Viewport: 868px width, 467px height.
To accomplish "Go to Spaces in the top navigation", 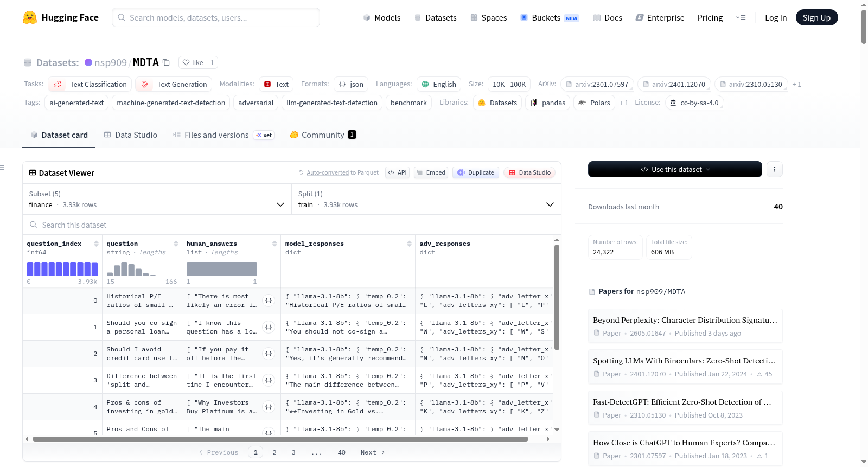I will click(x=489, y=18).
